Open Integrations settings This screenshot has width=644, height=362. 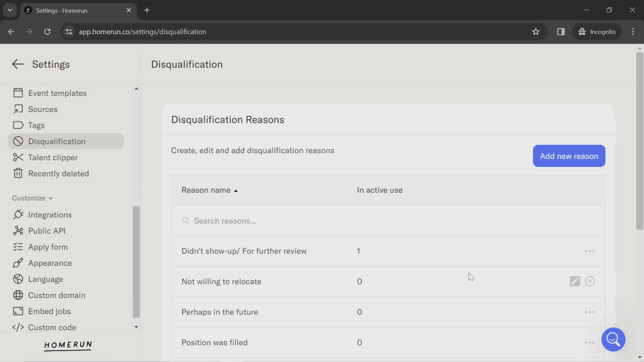pos(50,215)
